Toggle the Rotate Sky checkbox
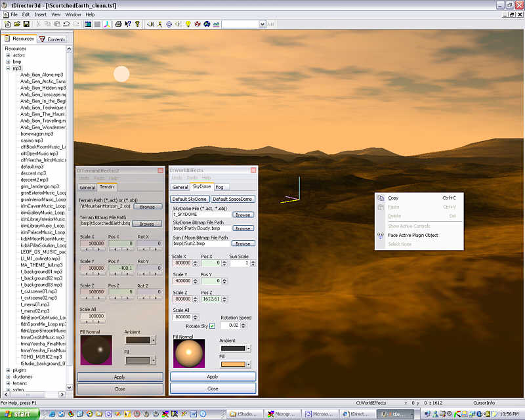This screenshot has height=420, width=525. pos(212,325)
